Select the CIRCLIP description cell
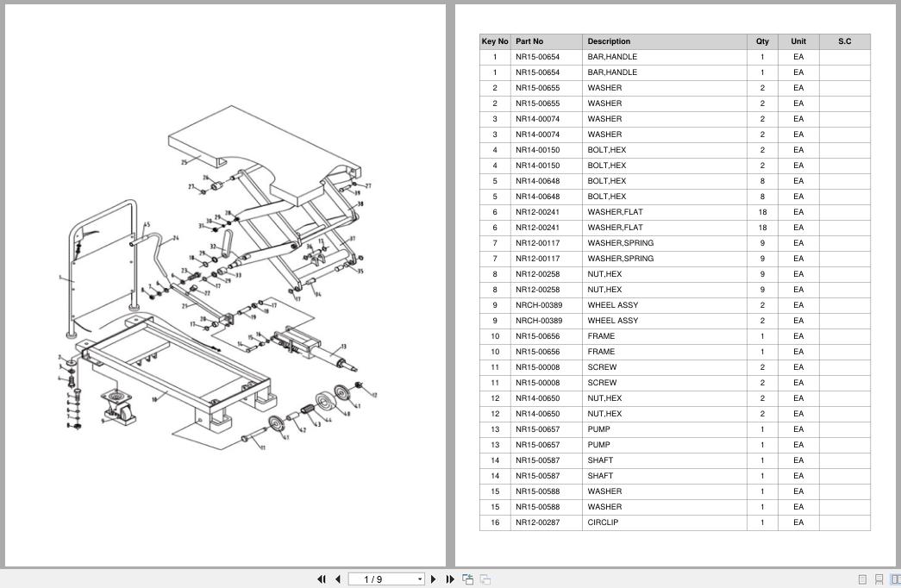901x588 pixels. tap(665, 522)
